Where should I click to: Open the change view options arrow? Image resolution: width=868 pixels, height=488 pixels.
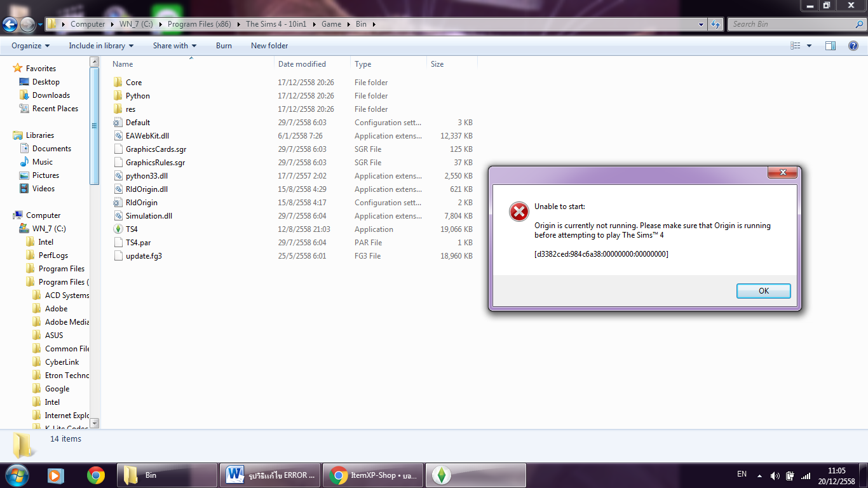(809, 46)
